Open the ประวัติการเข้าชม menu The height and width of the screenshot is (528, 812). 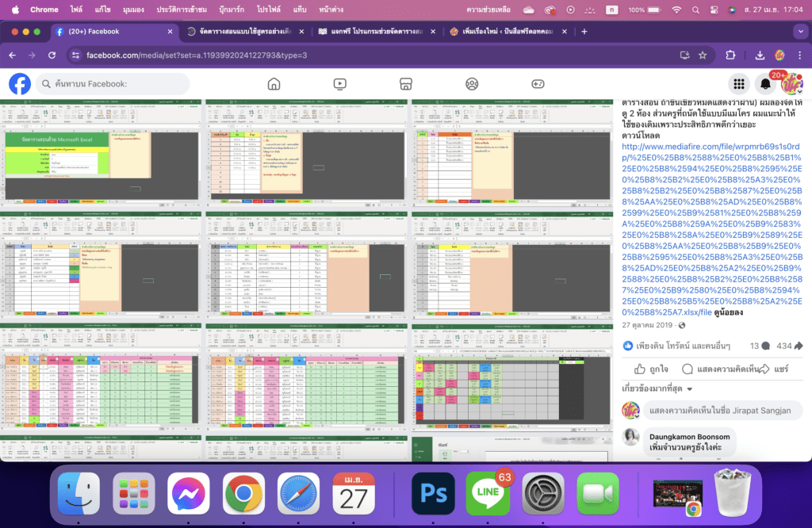[x=182, y=10]
